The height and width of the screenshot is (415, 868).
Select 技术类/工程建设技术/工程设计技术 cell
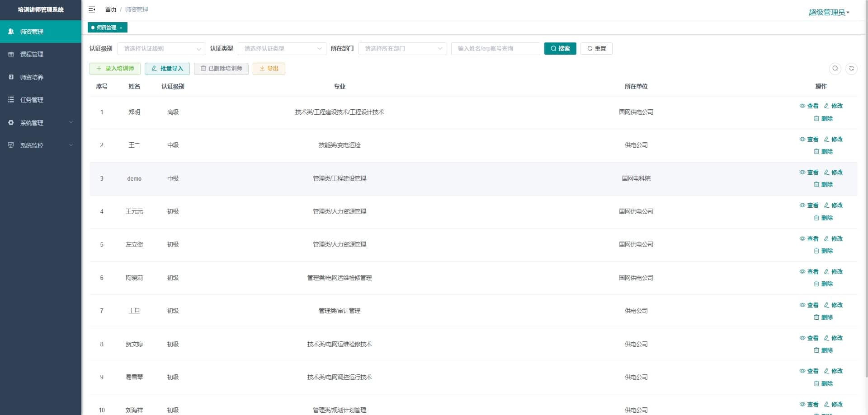pyautogui.click(x=340, y=112)
